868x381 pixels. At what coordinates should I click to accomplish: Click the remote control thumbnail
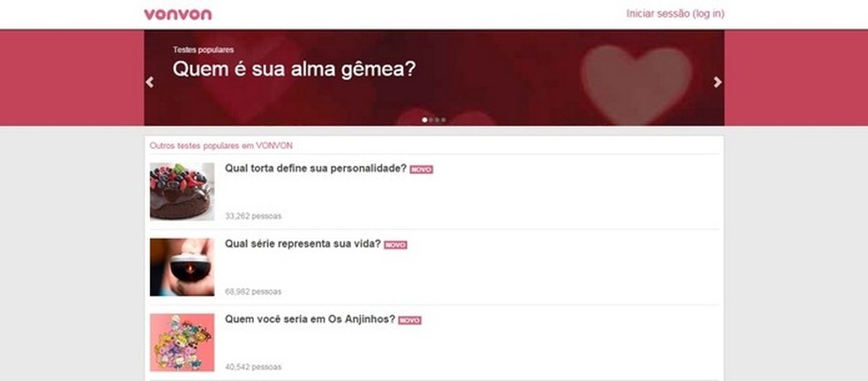point(182,267)
